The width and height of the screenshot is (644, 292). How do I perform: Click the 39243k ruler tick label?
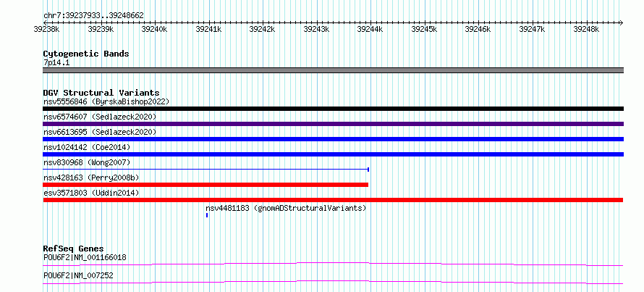point(316,29)
